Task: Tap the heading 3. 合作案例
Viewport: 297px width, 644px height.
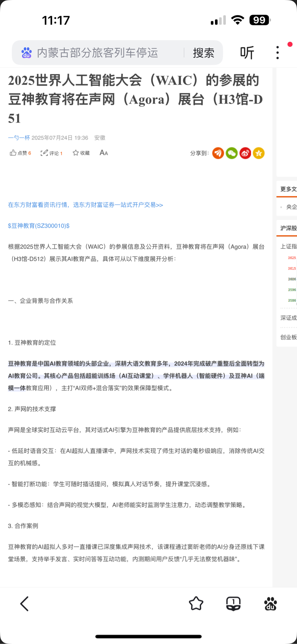Action: (23, 526)
